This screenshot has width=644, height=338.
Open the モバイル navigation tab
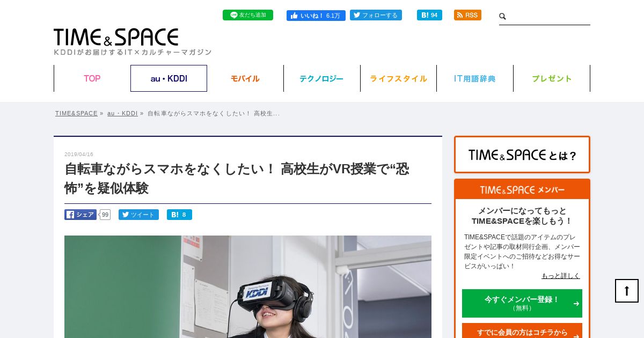245,78
